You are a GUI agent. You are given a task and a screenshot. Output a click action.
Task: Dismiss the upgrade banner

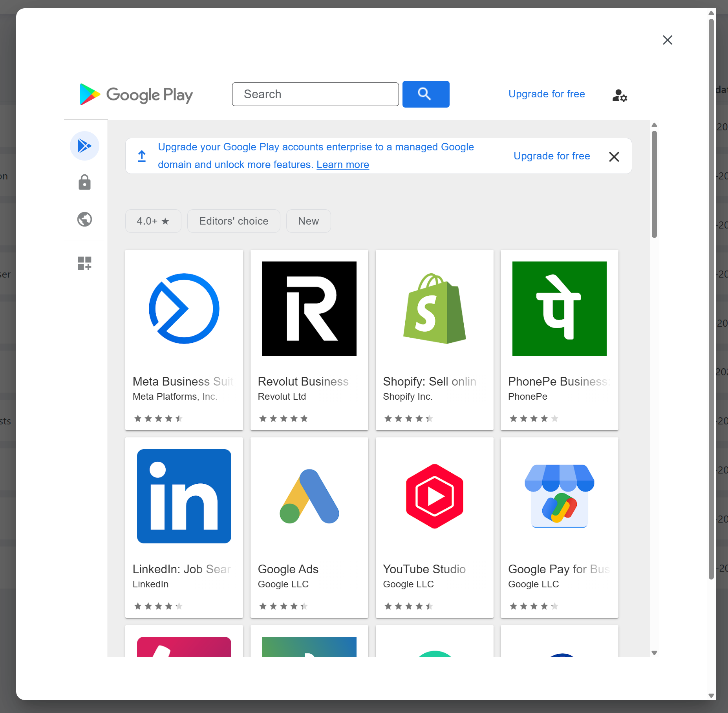(x=614, y=157)
